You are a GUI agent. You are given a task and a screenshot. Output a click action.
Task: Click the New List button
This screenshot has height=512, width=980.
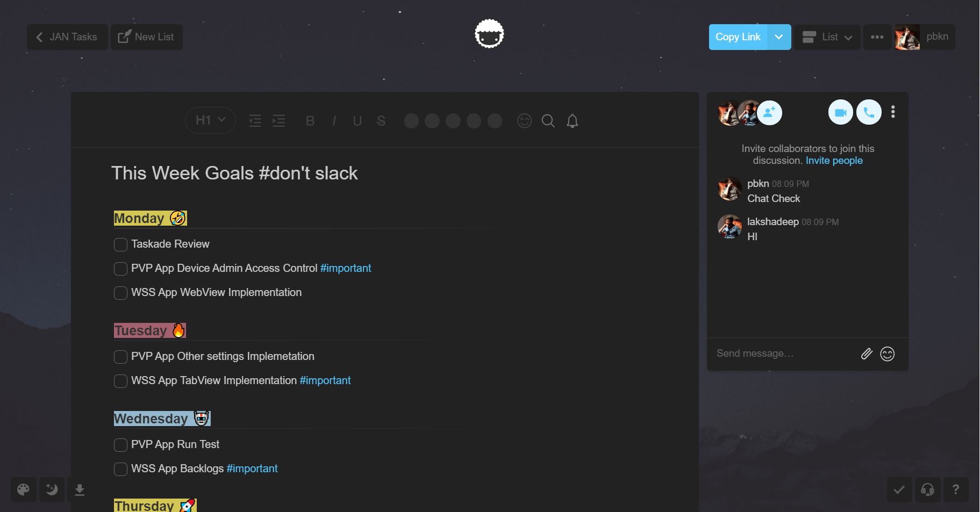tap(146, 37)
